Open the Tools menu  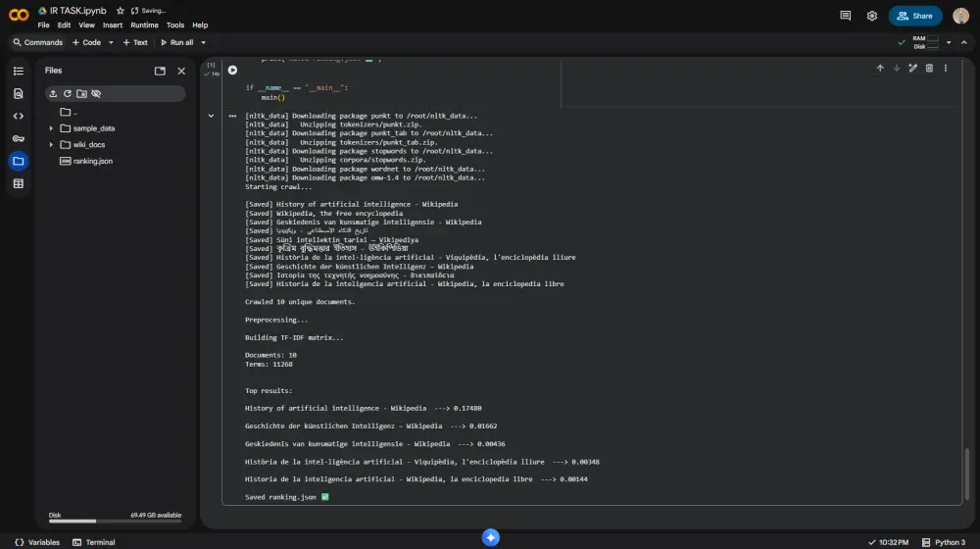175,25
